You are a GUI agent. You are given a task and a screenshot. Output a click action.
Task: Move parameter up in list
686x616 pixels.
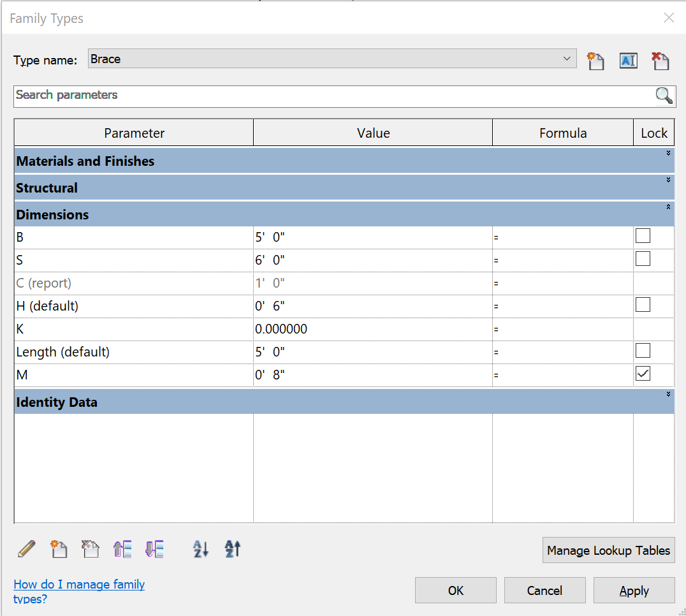pyautogui.click(x=122, y=549)
